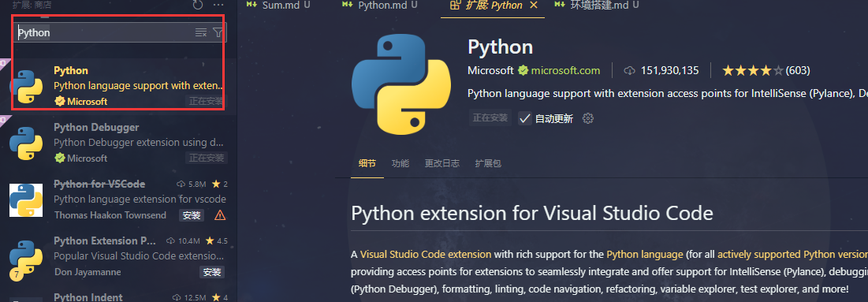Select the Python Debugger extension icon
This screenshot has width=868, height=302.
(26, 143)
